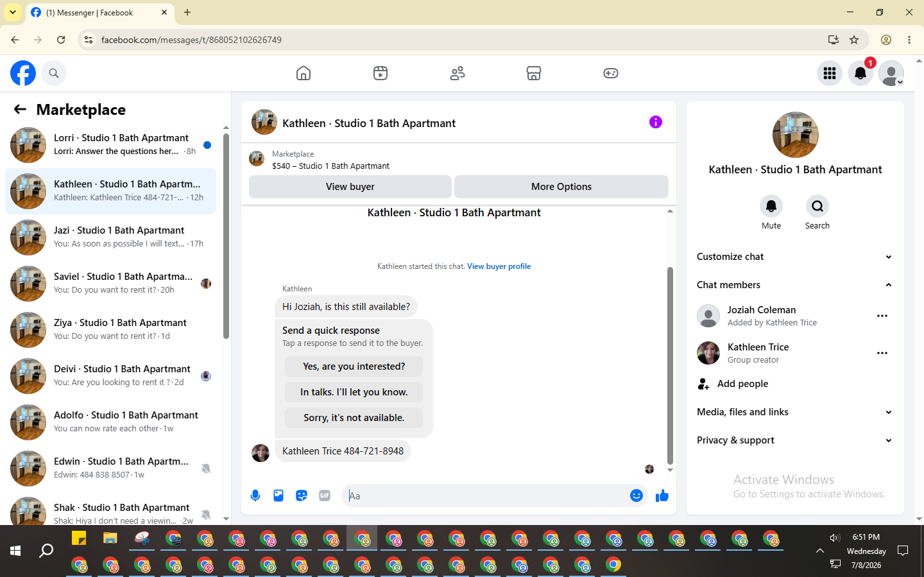Expand Privacy & support section
924x577 pixels.
click(x=795, y=440)
